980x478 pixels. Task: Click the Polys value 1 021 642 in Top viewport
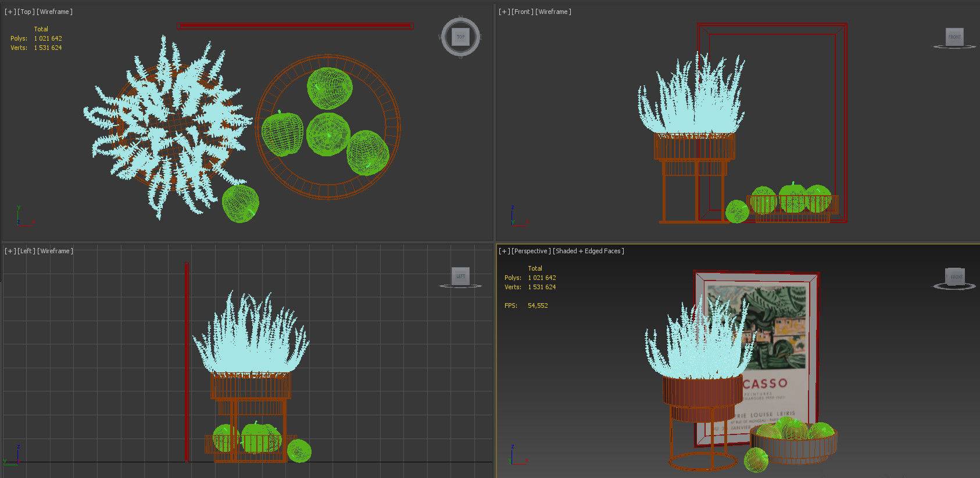coord(48,38)
